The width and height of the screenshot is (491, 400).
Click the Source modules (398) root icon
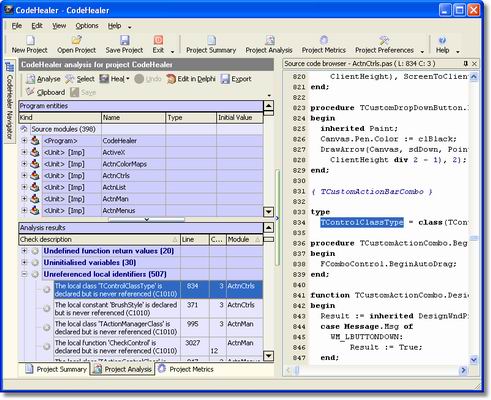[x=24, y=129]
